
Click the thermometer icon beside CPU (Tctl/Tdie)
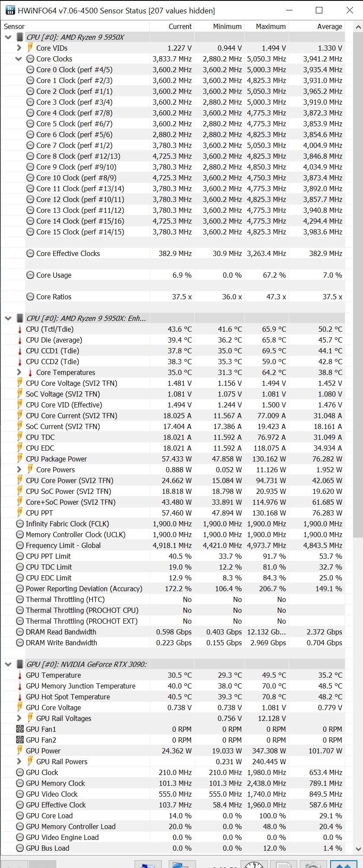pos(19,329)
